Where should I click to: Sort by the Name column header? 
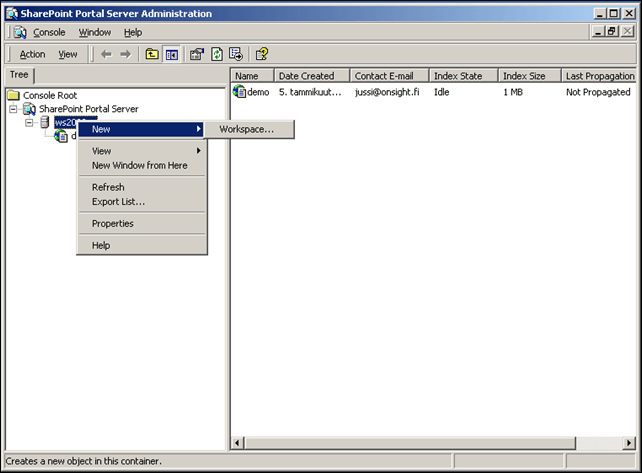tap(252, 76)
